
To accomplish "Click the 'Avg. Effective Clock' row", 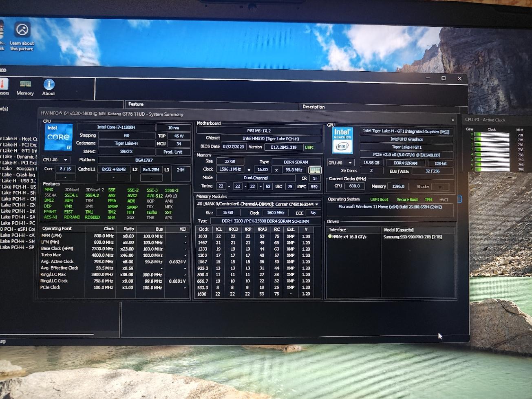I will click(x=114, y=268).
